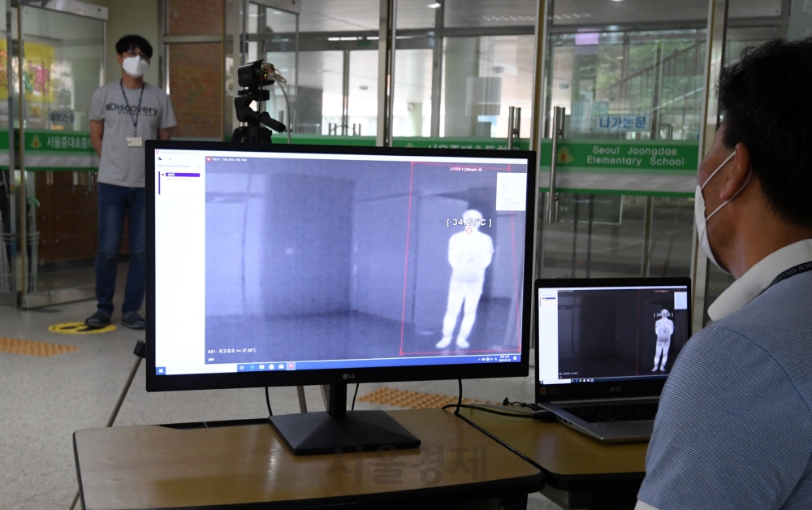This screenshot has width=812, height=510.
Task: Click the A01 maximum temperature 37.50°C alarm text
Action: pos(232,351)
